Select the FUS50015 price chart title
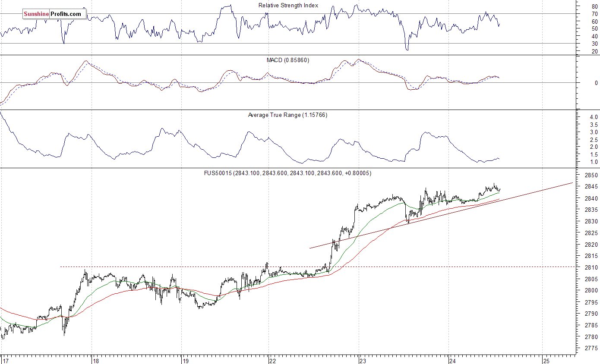Screen dimensions: 600x364 pos(288,173)
